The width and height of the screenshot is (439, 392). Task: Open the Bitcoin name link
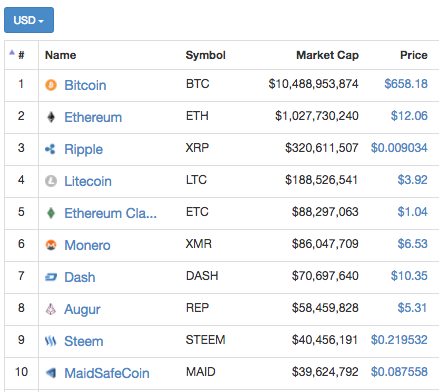click(x=85, y=85)
